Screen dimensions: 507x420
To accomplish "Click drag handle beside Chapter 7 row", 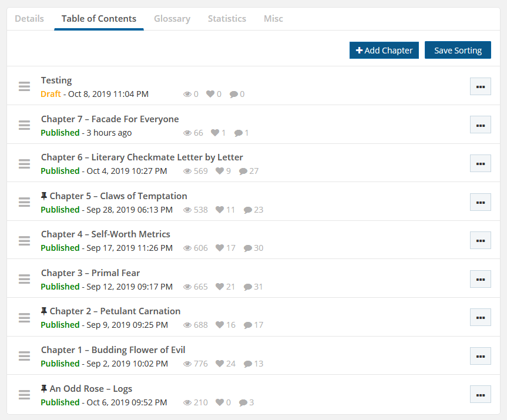I will (24, 125).
